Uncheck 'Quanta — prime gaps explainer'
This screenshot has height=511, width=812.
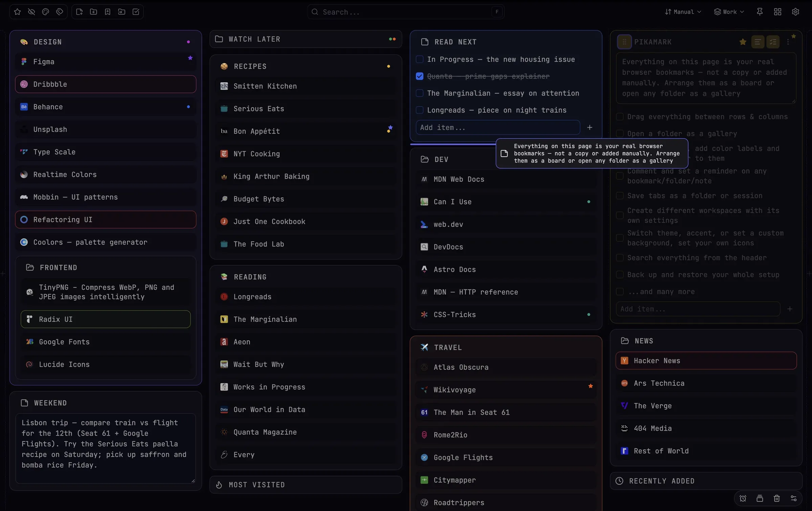420,76
